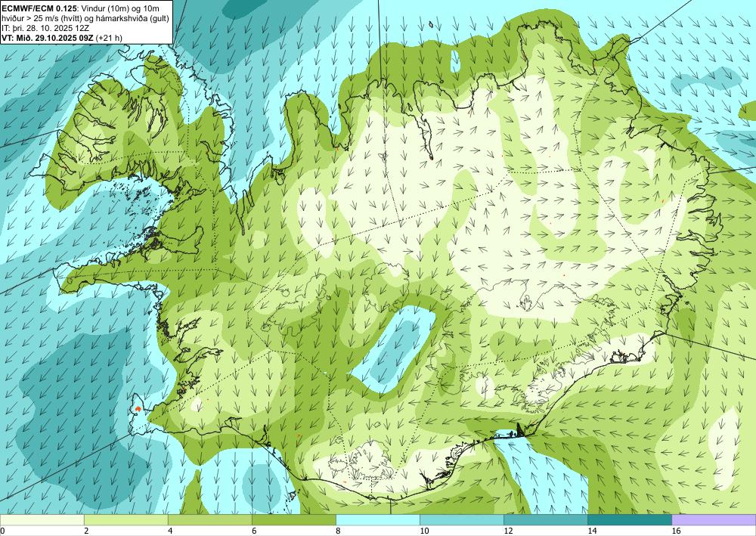Click the orange gust marker off the southwest coast
This screenshot has height=536, width=756.
click(138, 409)
